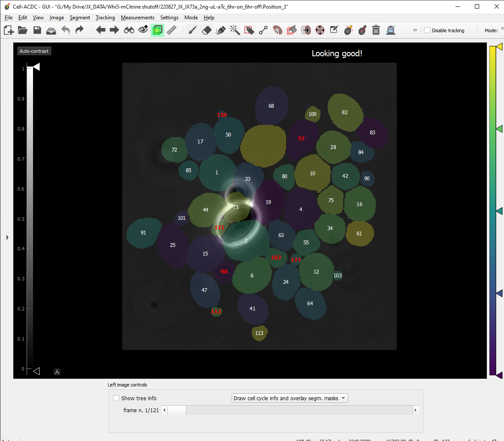
Task: Toggle the highlighted green overlay tool
Action: [x=157, y=30]
